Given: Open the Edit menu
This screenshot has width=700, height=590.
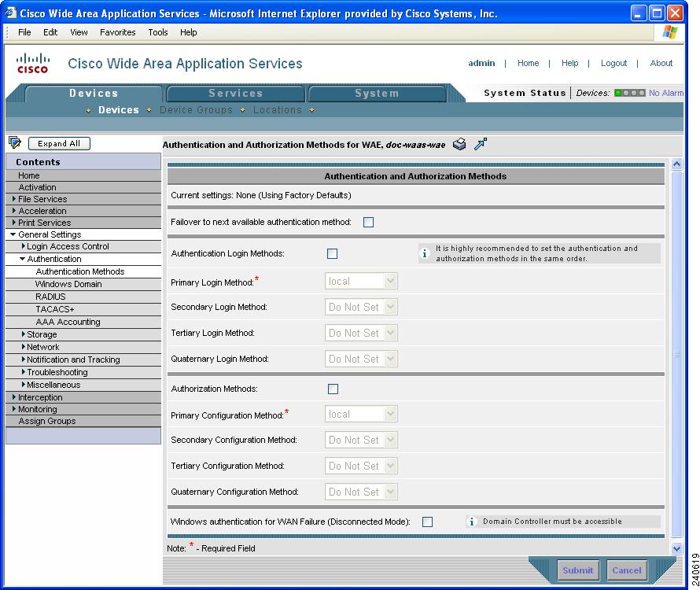Looking at the screenshot, I should point(50,32).
